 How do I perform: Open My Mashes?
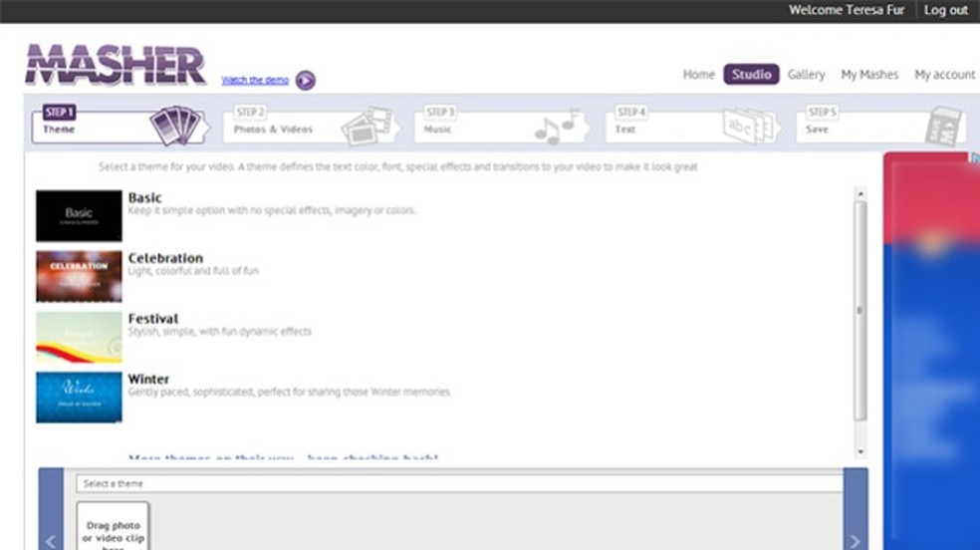869,75
